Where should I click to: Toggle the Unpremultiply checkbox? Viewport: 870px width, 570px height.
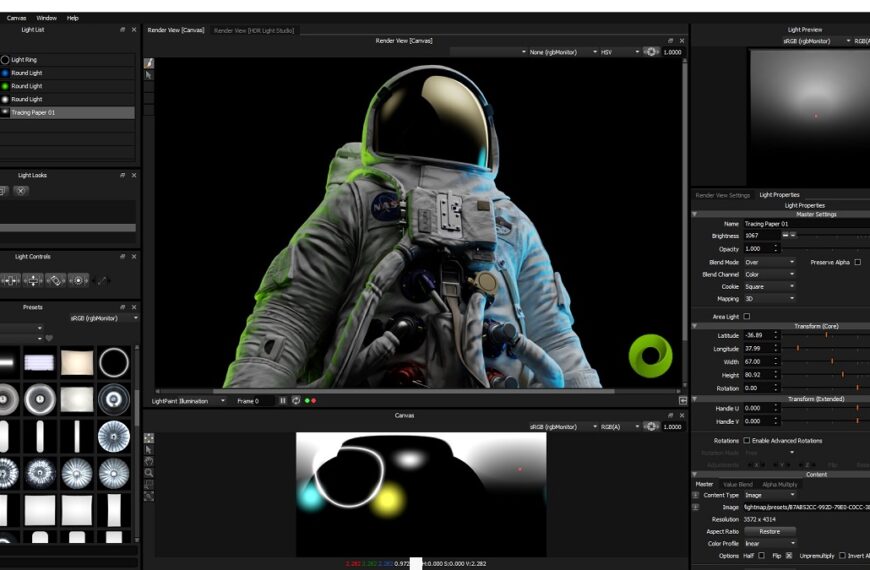842,555
